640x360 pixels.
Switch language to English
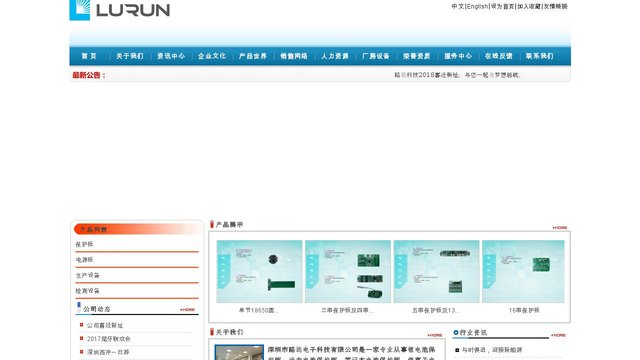(477, 7)
